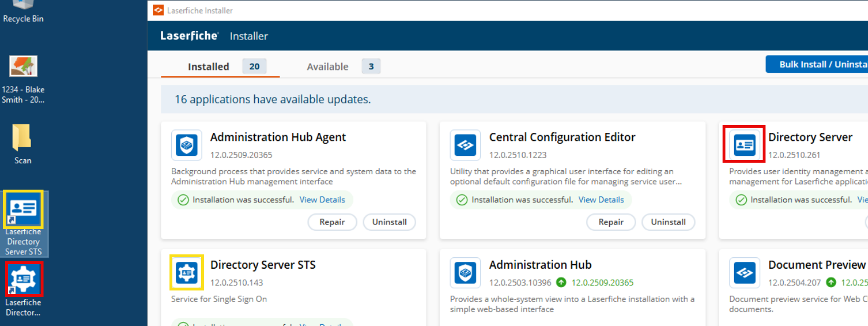868x326 pixels.
Task: Click the green update arrow for Administration Hub
Action: tap(561, 282)
